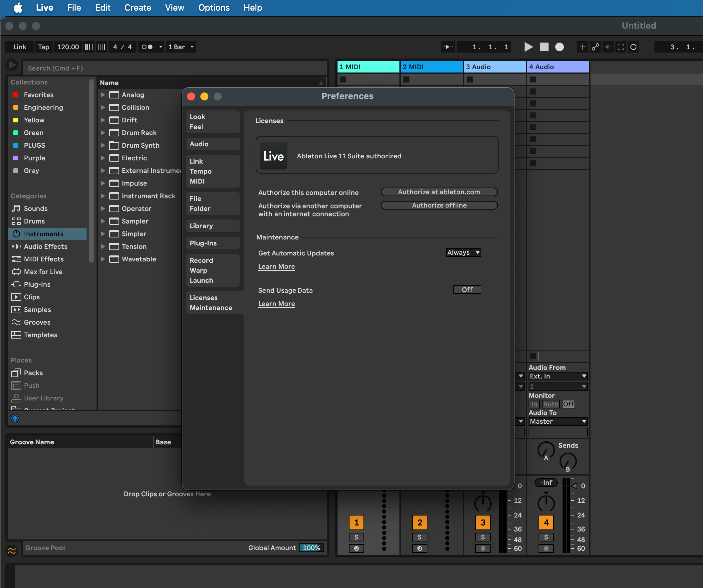Switch to Plug-Ins preferences tab
The width and height of the screenshot is (703, 588).
(x=213, y=243)
